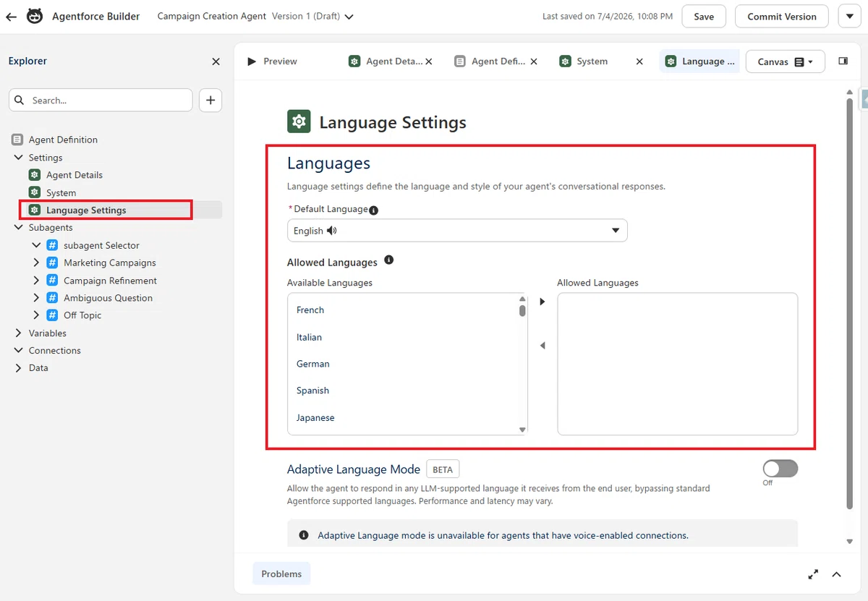
Task: Move selection back with the left arrow
Action: click(x=542, y=346)
